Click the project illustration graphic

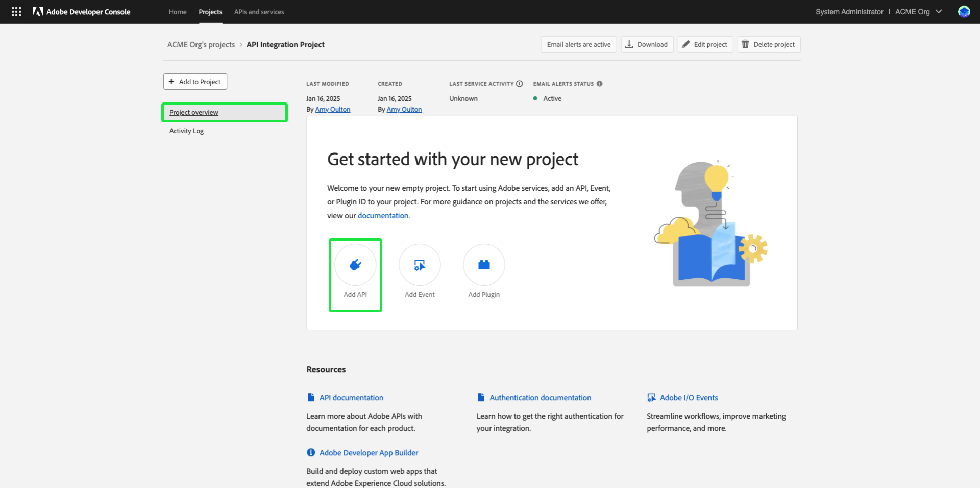point(711,223)
